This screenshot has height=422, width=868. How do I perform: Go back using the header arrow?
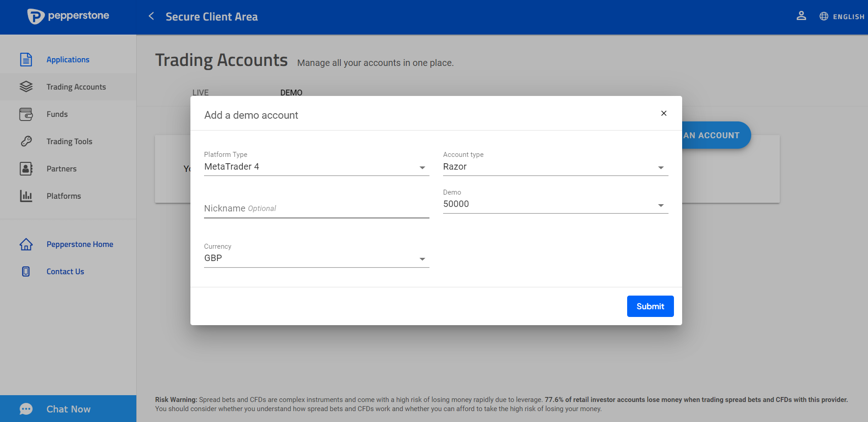click(151, 16)
